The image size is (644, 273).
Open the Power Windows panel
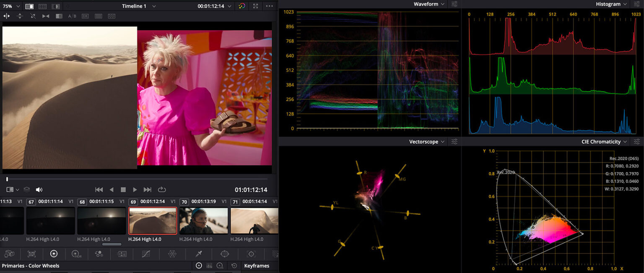[x=224, y=254]
